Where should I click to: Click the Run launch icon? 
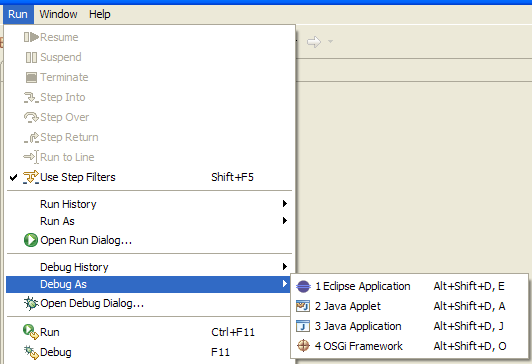coord(31,332)
